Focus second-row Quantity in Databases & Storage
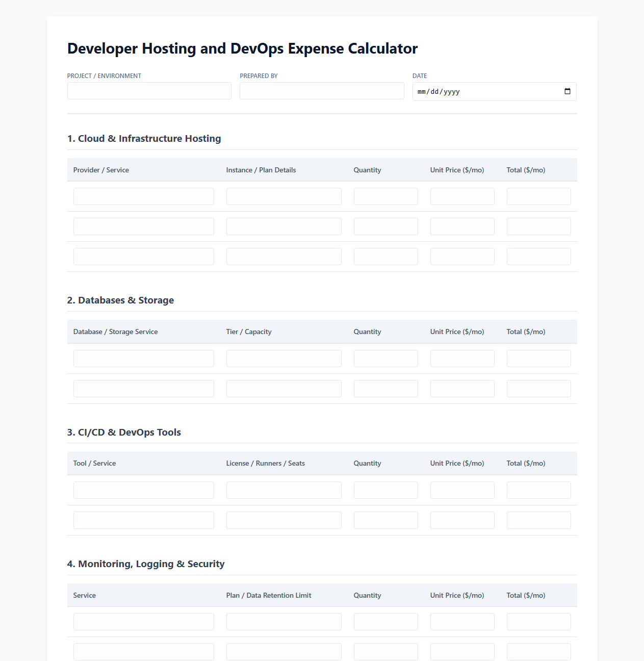This screenshot has width=644, height=661. click(386, 389)
